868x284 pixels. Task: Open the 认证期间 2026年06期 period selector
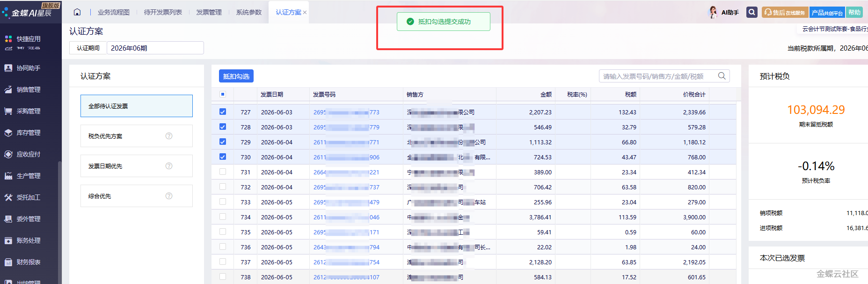(155, 48)
